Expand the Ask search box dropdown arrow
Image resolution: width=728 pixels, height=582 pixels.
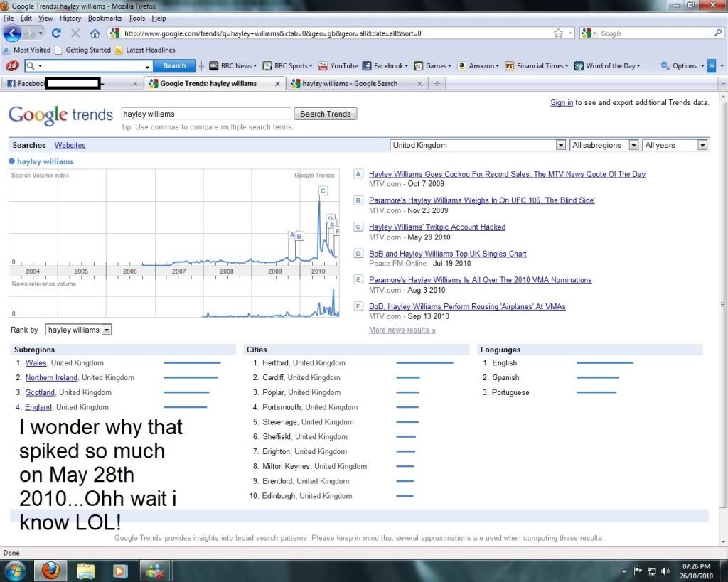pos(147,66)
